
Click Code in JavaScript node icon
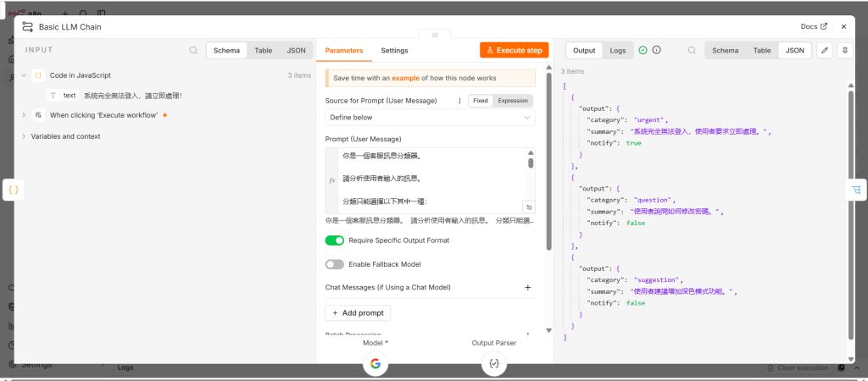click(x=38, y=75)
